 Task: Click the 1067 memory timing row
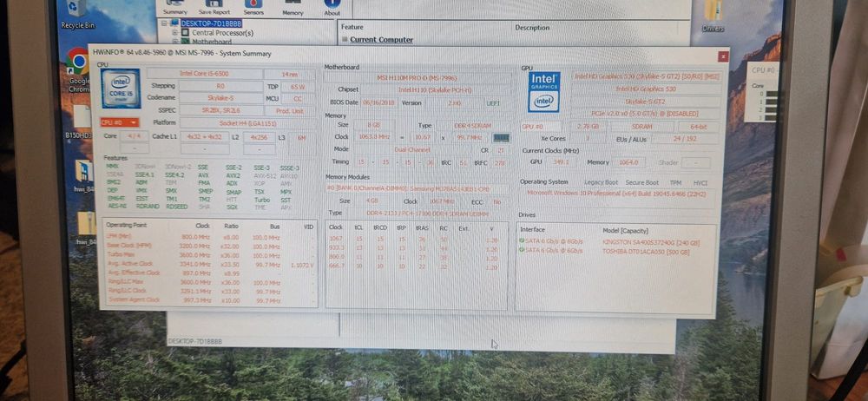[416, 240]
